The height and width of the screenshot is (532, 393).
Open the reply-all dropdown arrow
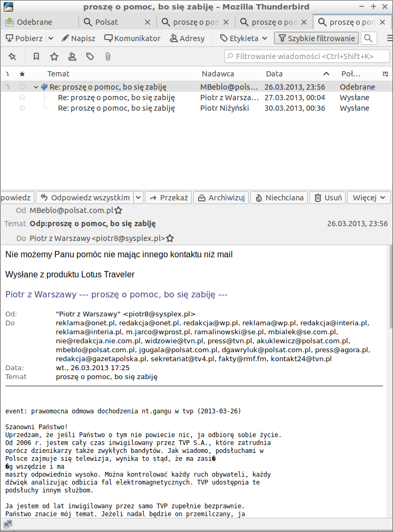pos(139,198)
